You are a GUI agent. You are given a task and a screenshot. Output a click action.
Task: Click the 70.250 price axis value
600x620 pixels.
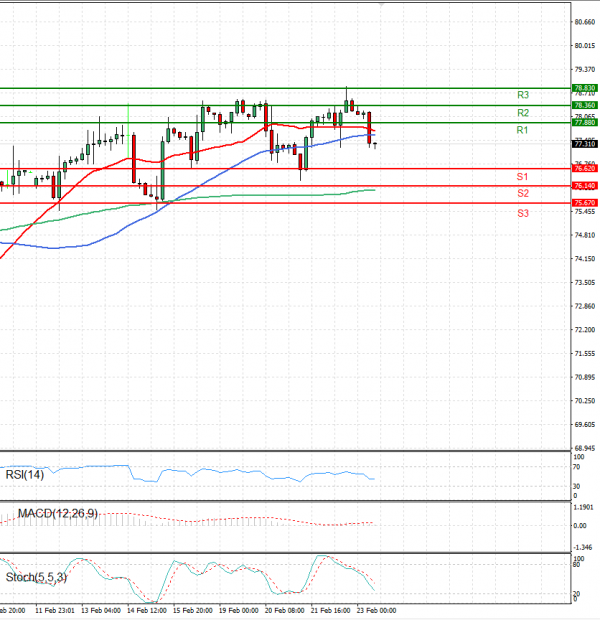[x=585, y=401]
